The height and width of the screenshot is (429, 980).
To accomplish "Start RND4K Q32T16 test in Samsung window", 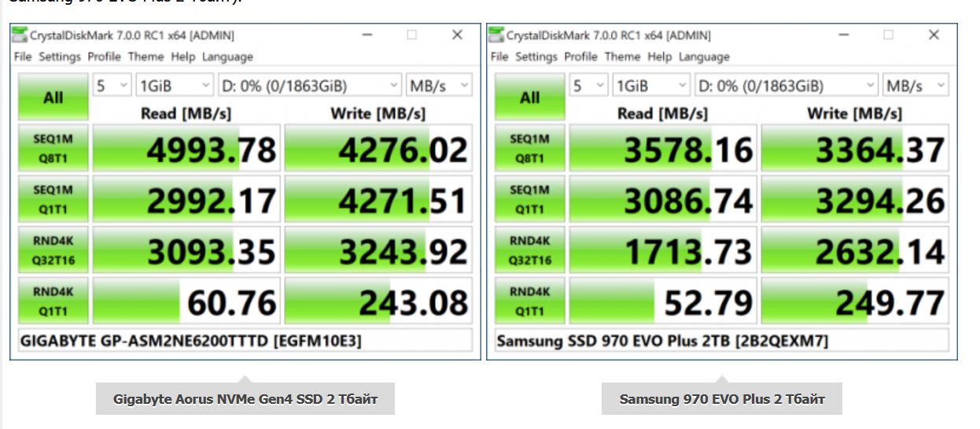I will pos(530,250).
